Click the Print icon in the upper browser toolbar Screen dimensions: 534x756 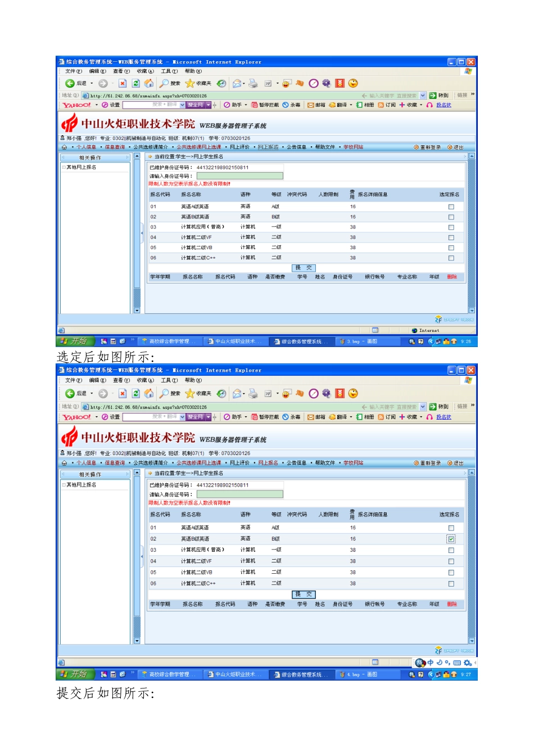(x=253, y=83)
